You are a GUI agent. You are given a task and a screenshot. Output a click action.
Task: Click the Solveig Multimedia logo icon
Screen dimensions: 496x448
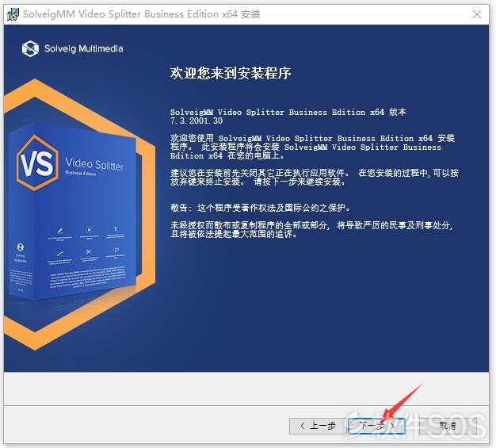tap(30, 48)
